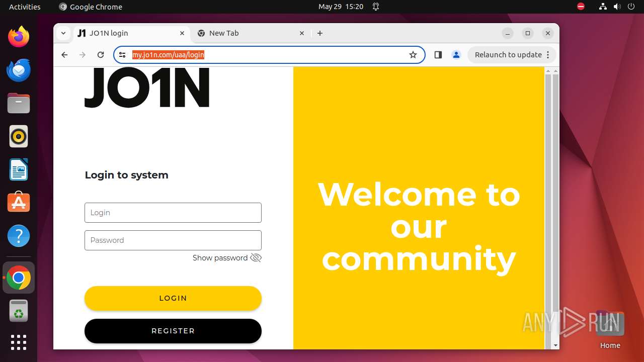View site information icon in address bar
This screenshot has height=362, width=644.
pyautogui.click(x=122, y=55)
